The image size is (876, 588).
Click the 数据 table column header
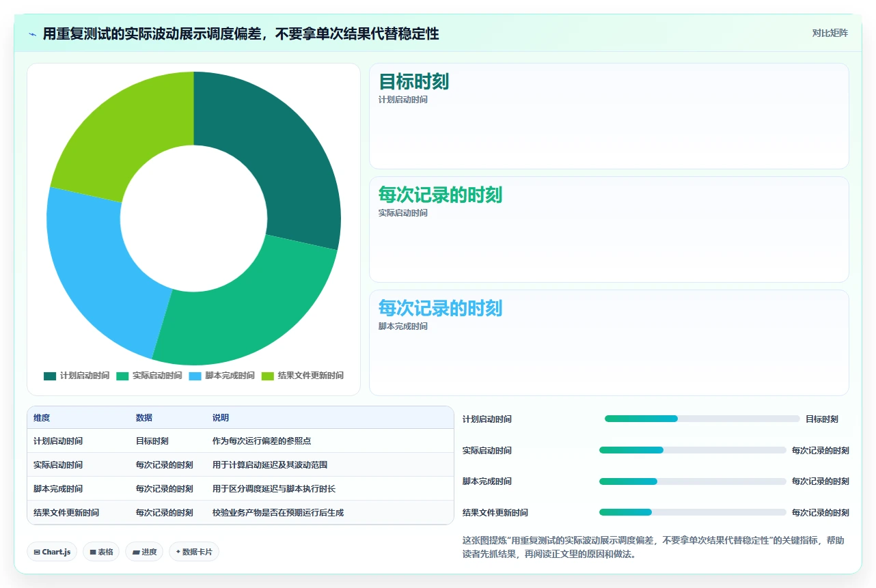[144, 418]
